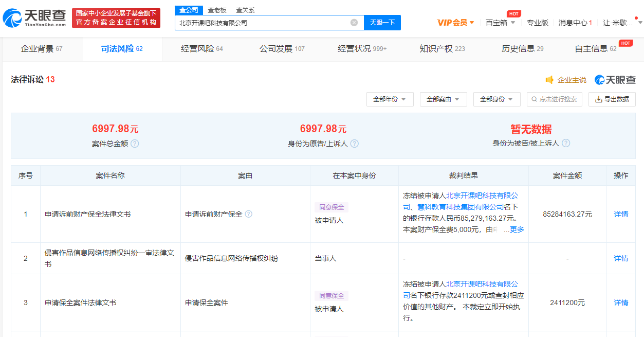Click the 在本案中身份 column header
The height and width of the screenshot is (337, 644).
click(354, 175)
